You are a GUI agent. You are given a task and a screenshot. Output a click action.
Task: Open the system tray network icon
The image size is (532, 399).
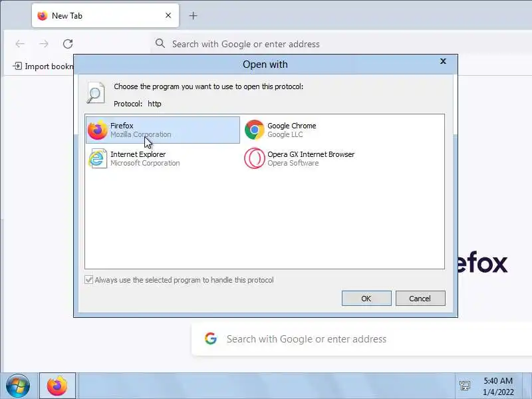[464, 386]
